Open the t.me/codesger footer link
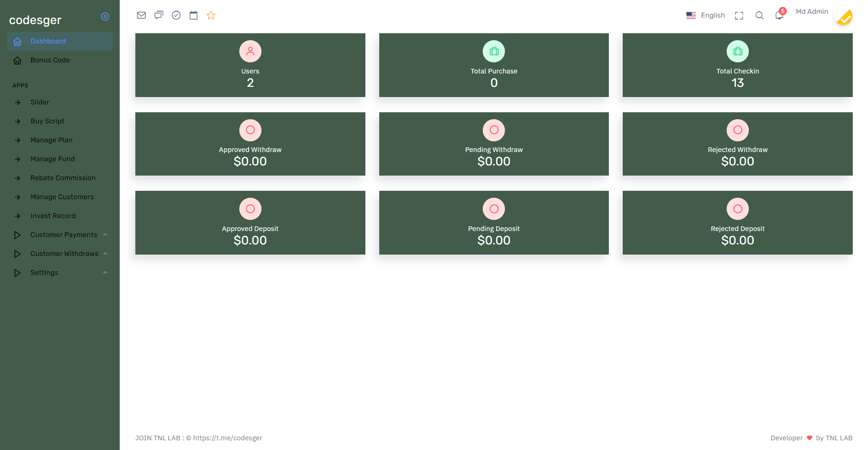Screen dimensions: 868x450 point(227,438)
